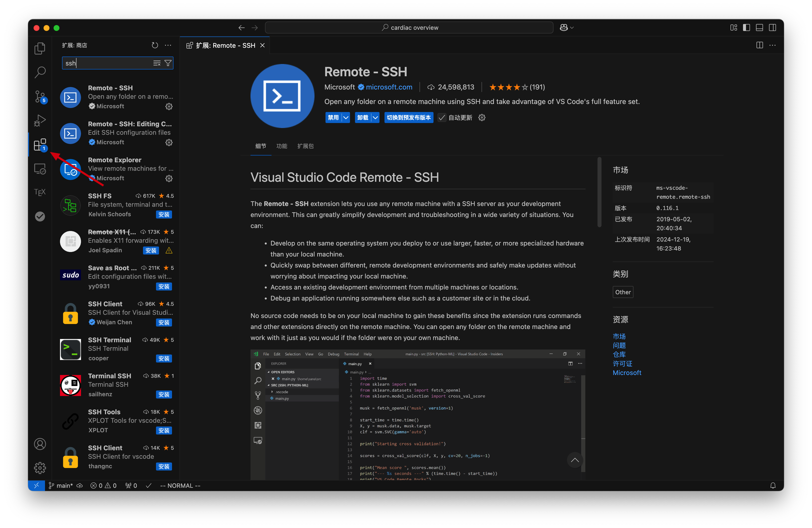
Task: Click scroll-to-top arrow button
Action: coord(574,460)
